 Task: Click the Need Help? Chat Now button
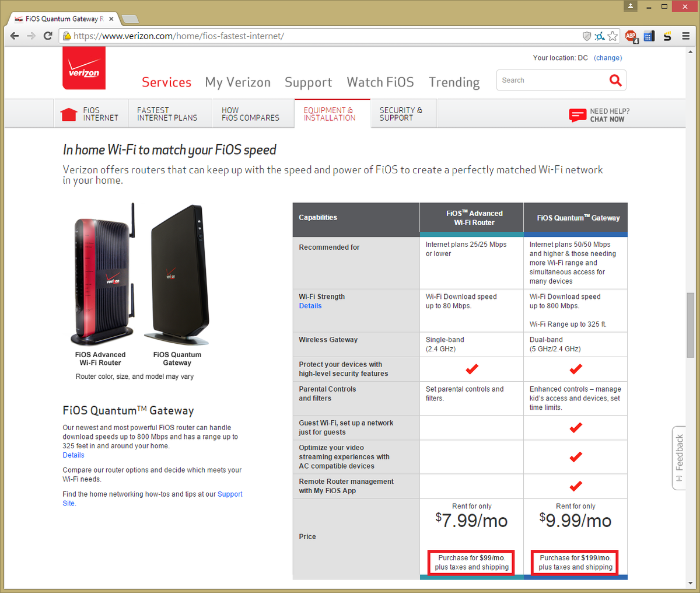[x=600, y=115]
